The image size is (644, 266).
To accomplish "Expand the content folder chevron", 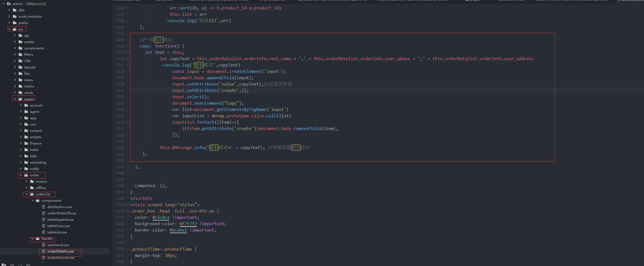I will tap(21, 131).
